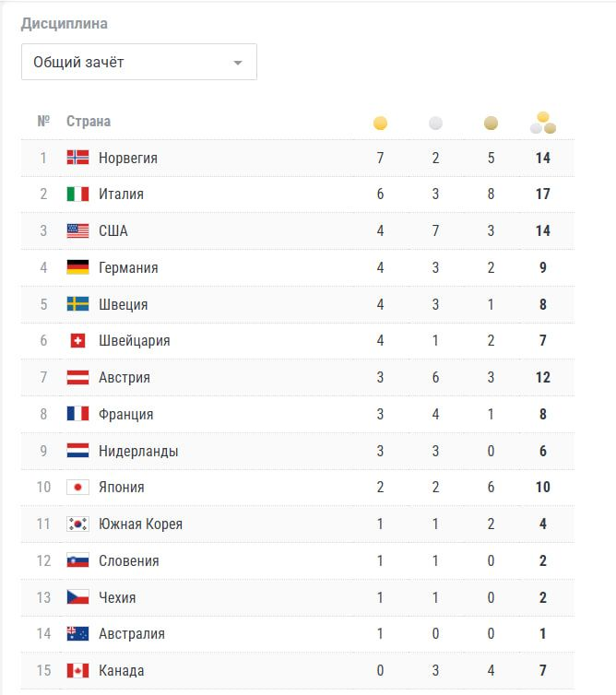
Task: Click the bronze medal column icon
Action: coord(491,123)
